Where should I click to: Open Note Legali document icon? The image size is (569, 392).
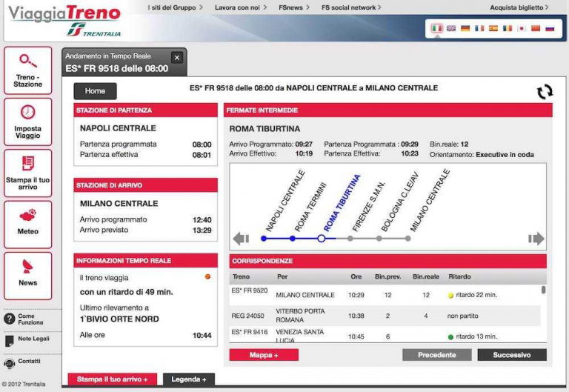pos(10,340)
